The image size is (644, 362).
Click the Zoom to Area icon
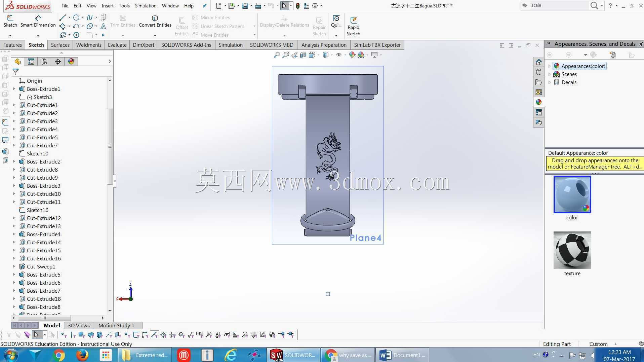coord(286,55)
